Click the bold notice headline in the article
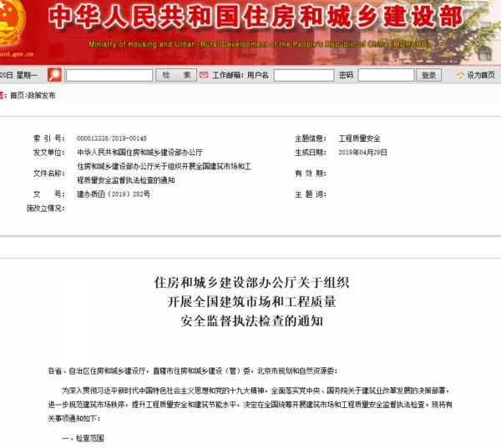 250,301
